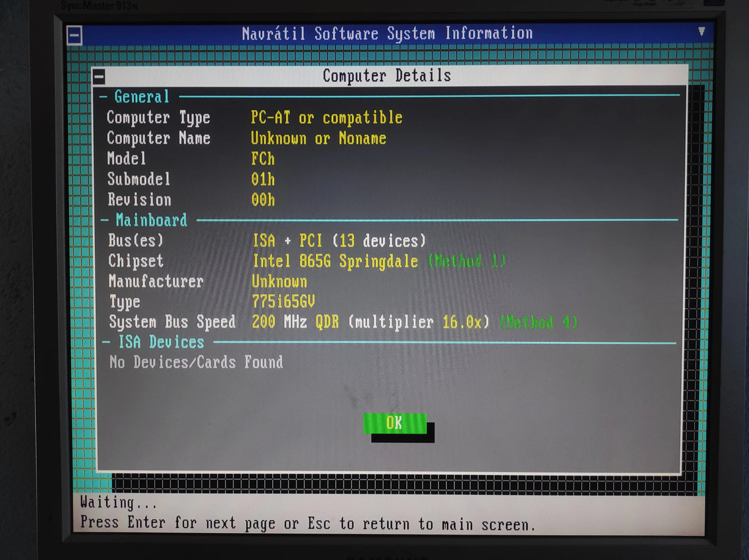Select the Revision value '00h'

click(x=263, y=200)
